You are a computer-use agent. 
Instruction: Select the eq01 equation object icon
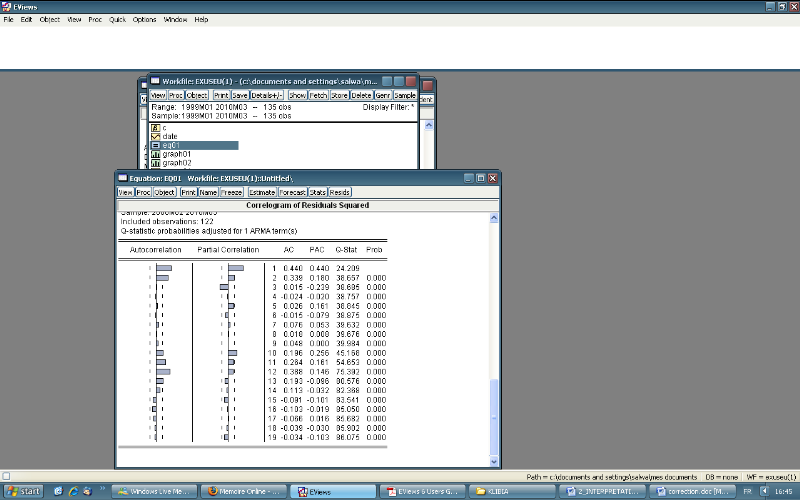point(155,145)
